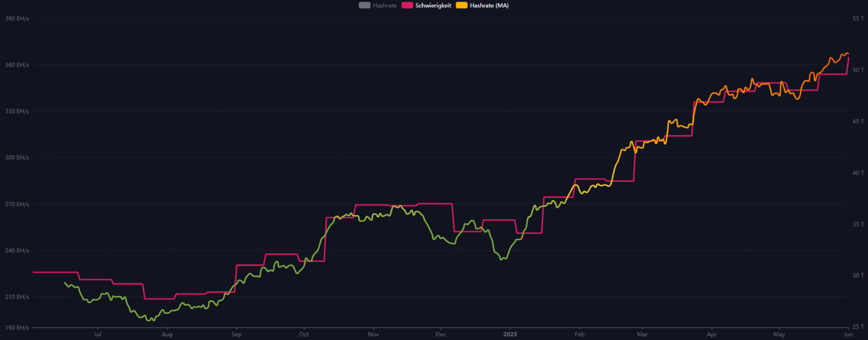Select the Nov time axis marker
Image resolution: width=868 pixels, height=340 pixels.
click(372, 334)
